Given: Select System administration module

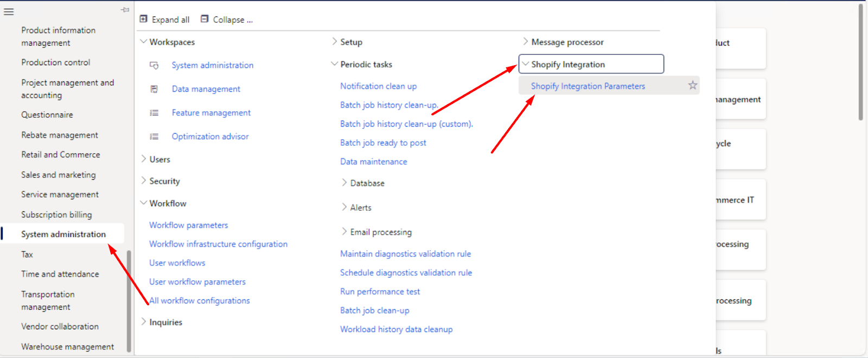Looking at the screenshot, I should [63, 234].
